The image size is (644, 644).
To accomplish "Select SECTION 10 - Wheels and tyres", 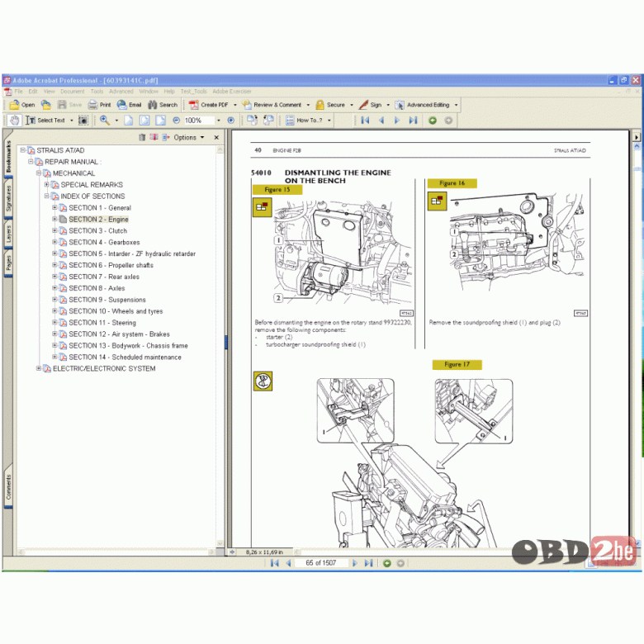I will click(116, 311).
